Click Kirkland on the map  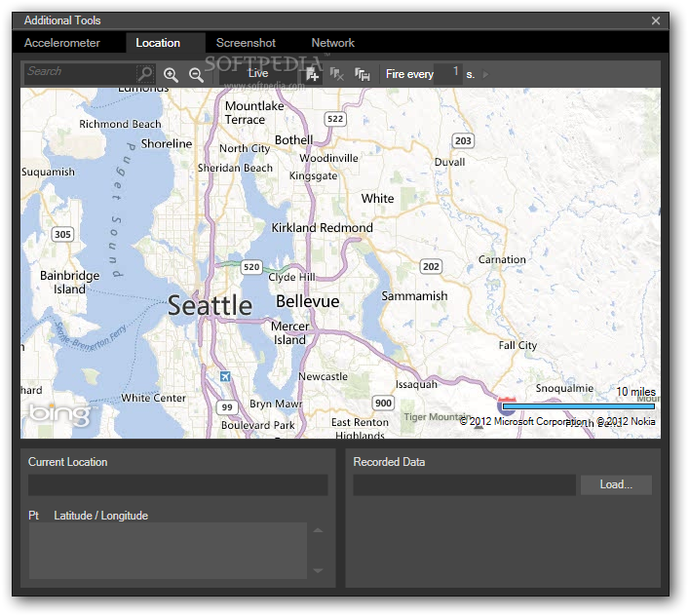point(293,228)
